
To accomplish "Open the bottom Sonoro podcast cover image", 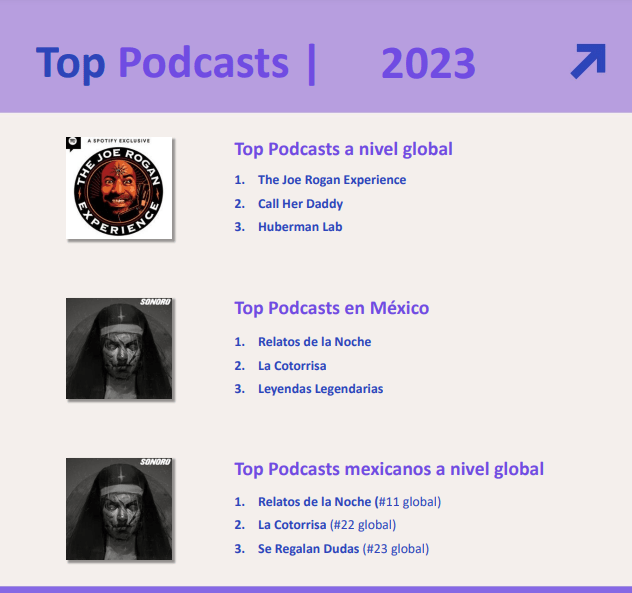I will tap(119, 509).
